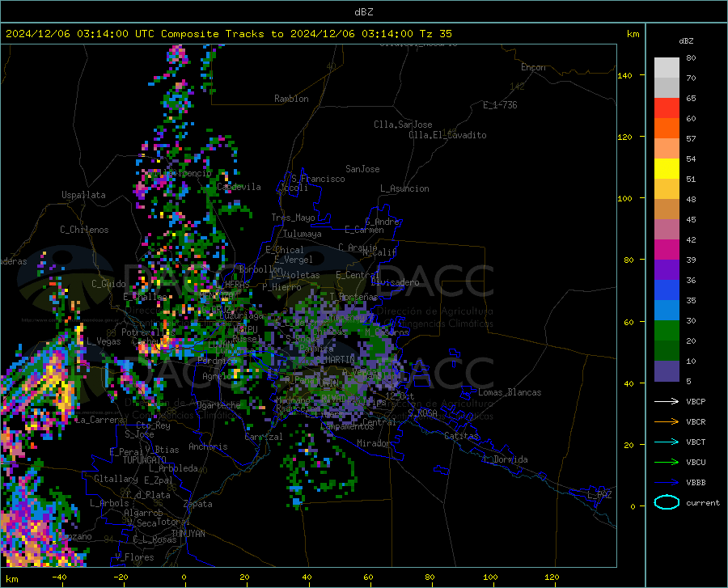Click the 'Encon' place label

click(x=533, y=67)
